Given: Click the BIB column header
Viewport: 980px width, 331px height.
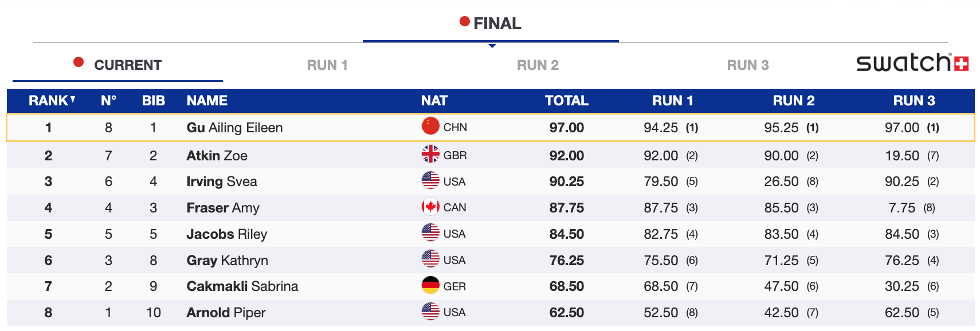Looking at the screenshot, I should click(x=153, y=101).
